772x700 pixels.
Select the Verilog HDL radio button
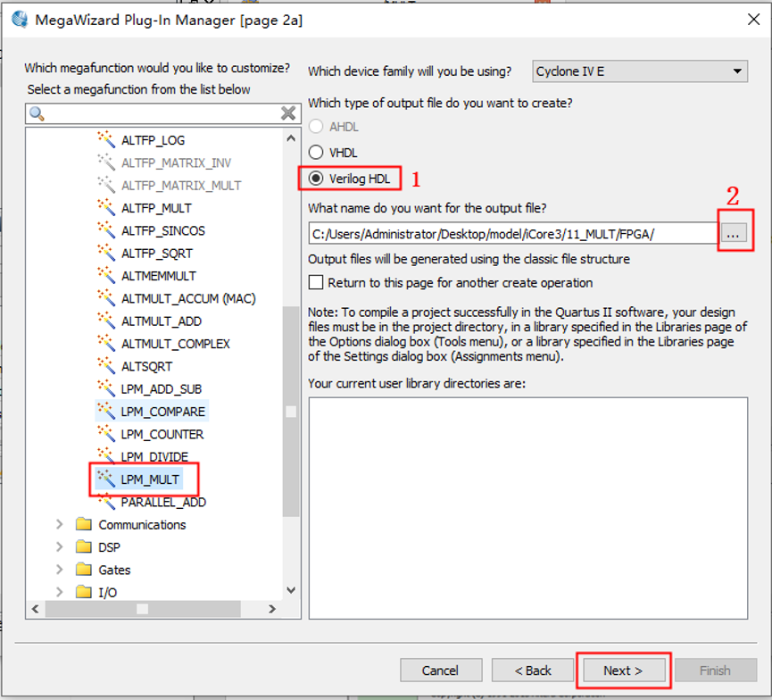point(316,179)
